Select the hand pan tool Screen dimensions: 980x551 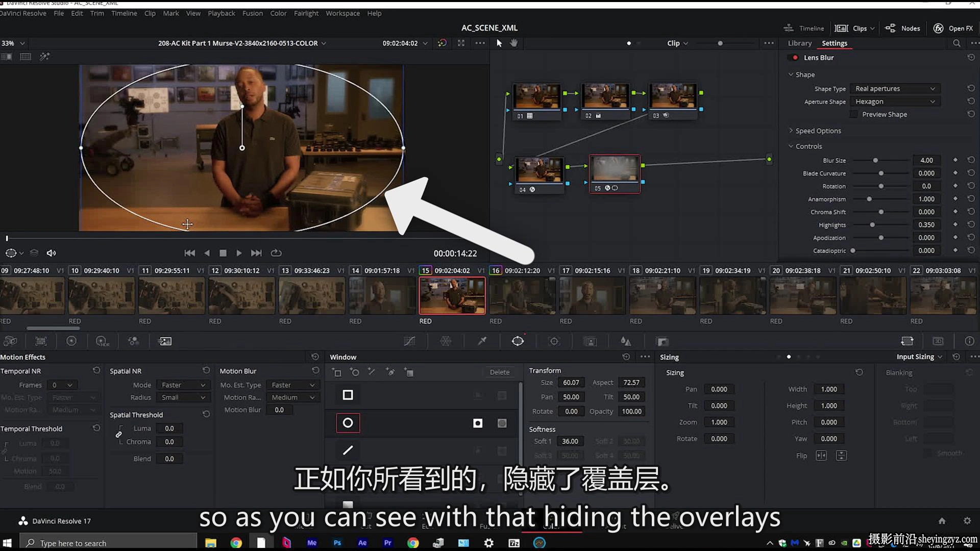514,43
